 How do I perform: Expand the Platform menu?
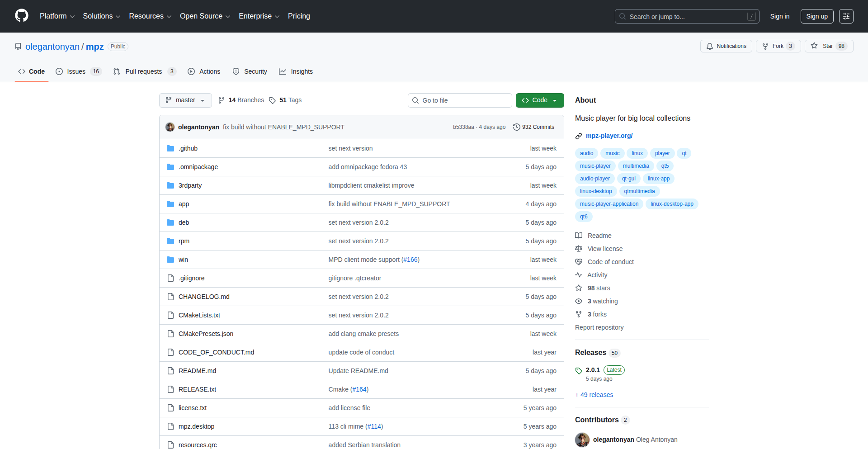tap(57, 16)
